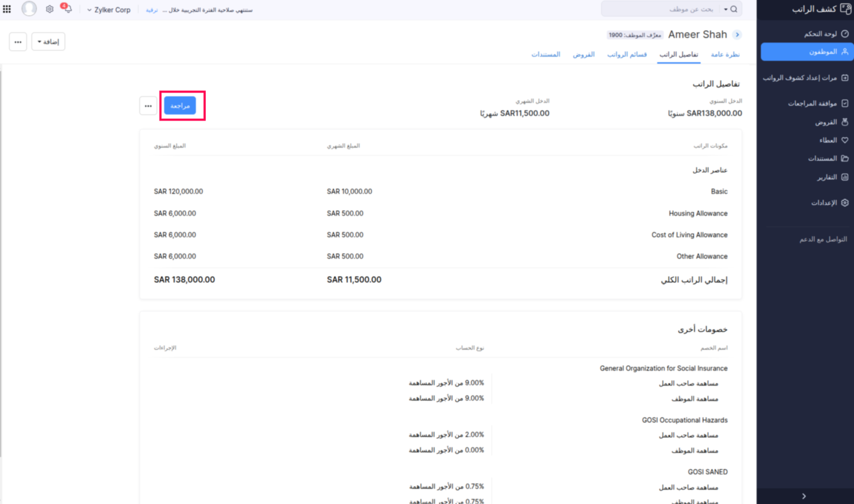Image resolution: width=854 pixels, height=504 pixels.
Task: Switch to the نظرة عامة tab
Action: [725, 54]
